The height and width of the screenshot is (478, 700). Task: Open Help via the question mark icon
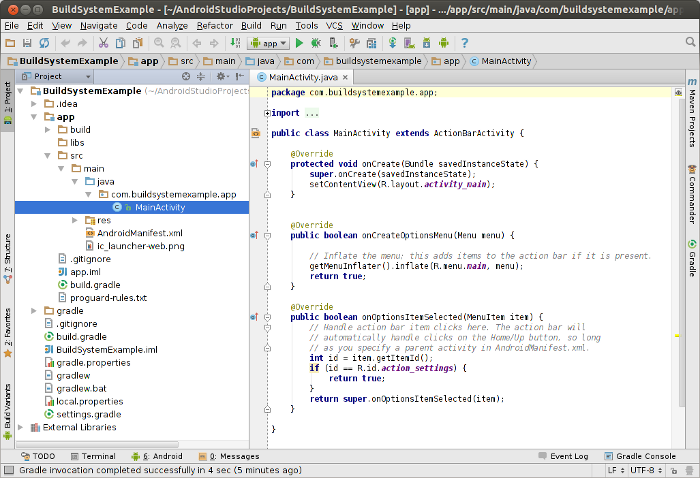pyautogui.click(x=464, y=43)
